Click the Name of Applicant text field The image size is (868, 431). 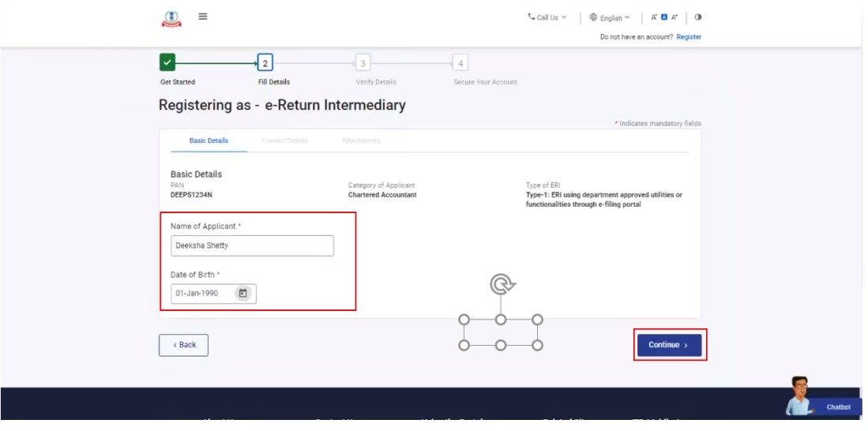pyautogui.click(x=252, y=245)
